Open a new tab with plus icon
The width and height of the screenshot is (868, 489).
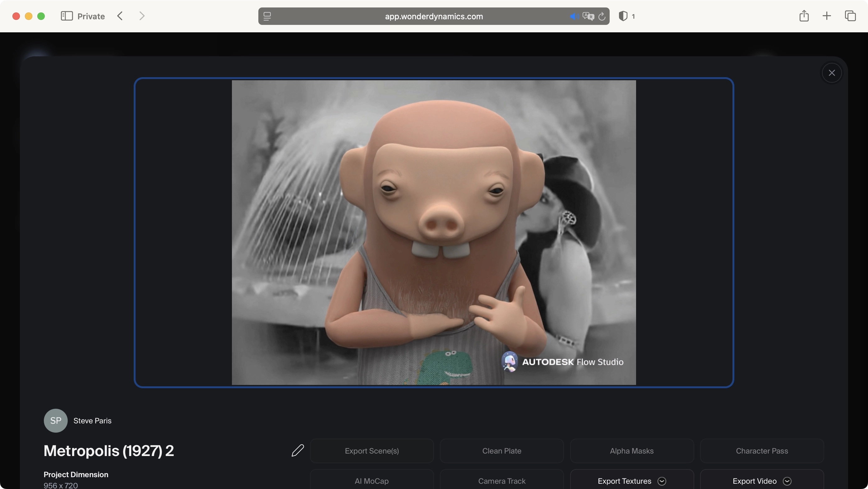(827, 16)
